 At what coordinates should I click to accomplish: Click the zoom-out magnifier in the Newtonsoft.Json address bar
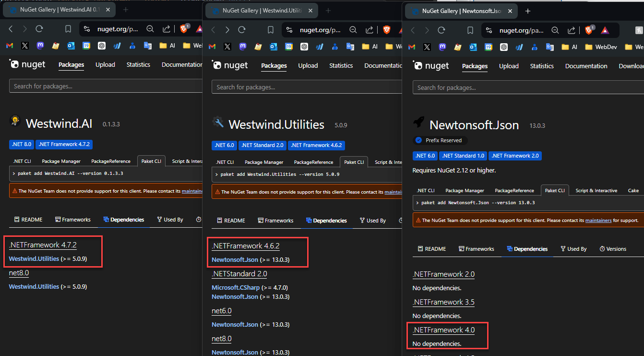coord(555,30)
